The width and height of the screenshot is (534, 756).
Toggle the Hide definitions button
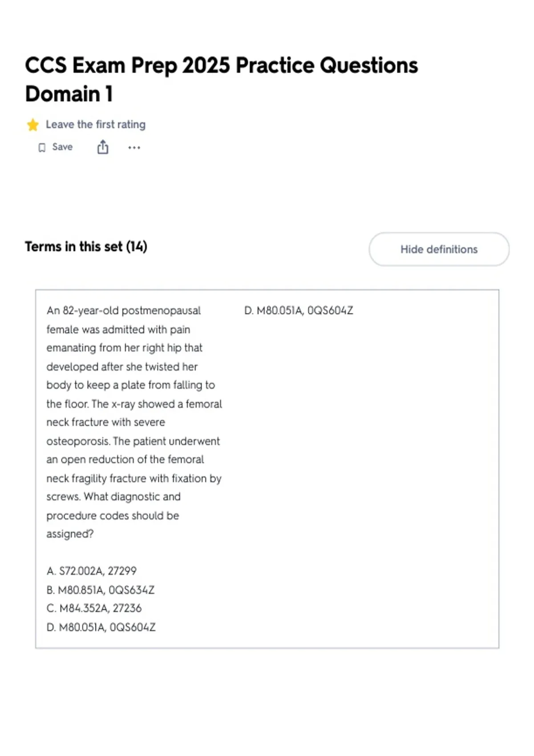click(x=439, y=249)
